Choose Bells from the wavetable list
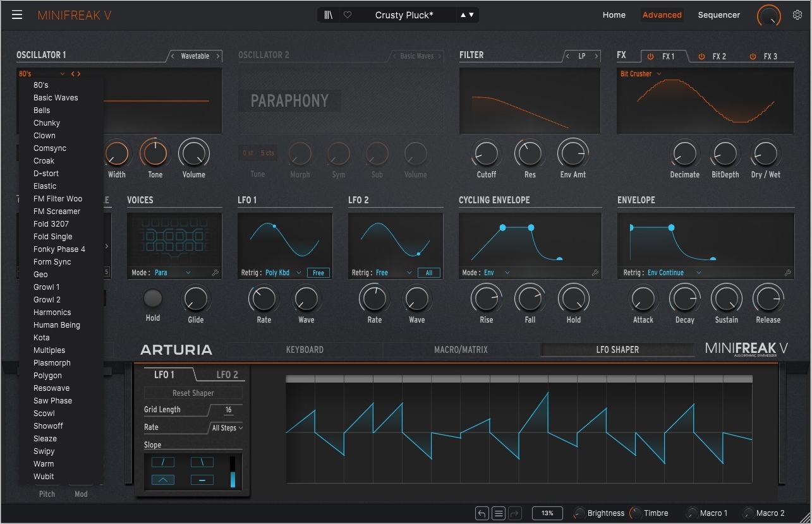This screenshot has height=524, width=812. click(42, 110)
